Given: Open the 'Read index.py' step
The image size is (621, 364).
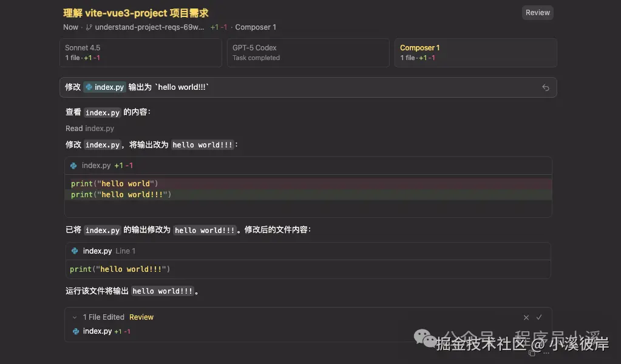Looking at the screenshot, I should point(90,129).
